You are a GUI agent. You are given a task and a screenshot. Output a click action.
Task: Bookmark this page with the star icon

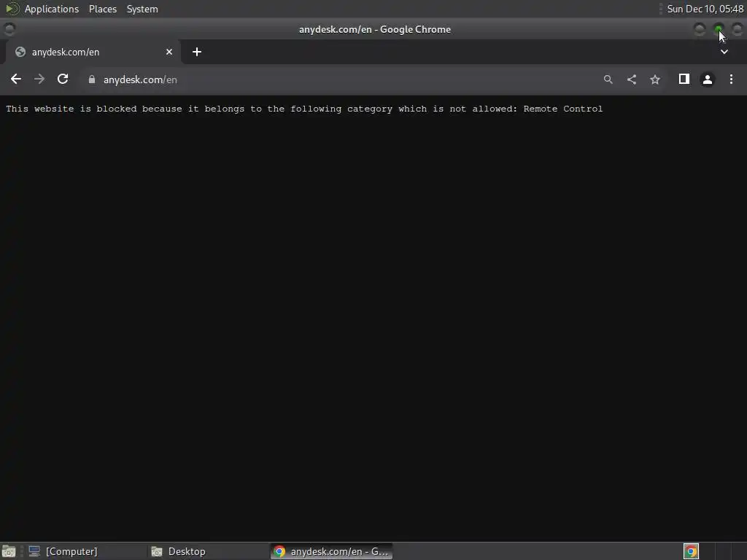tap(655, 79)
